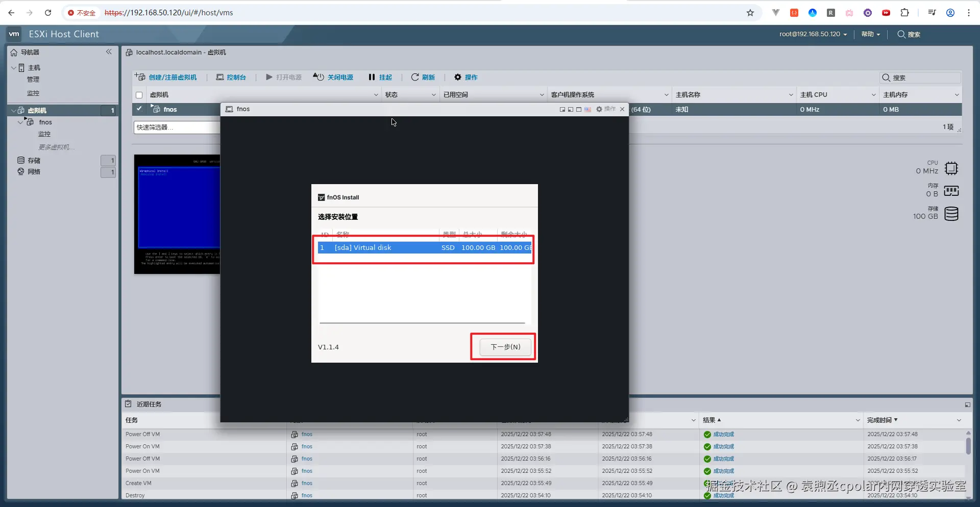Viewport: 980px width, 507px height.
Task: Open the 操作 toolbar menu
Action: 466,78
